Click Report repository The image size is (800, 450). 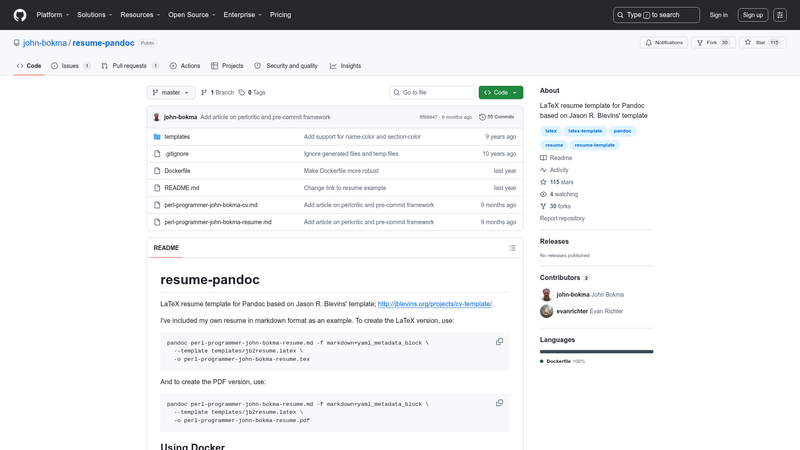(562, 218)
